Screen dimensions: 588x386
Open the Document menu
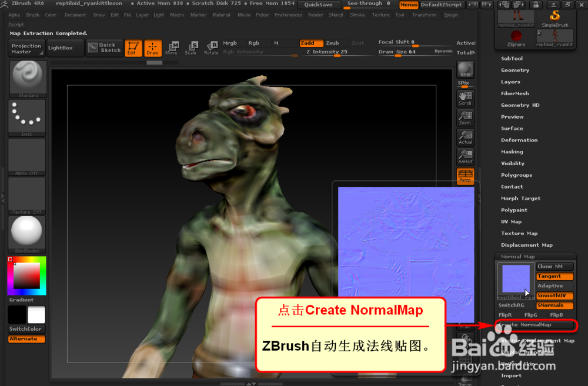coord(75,15)
